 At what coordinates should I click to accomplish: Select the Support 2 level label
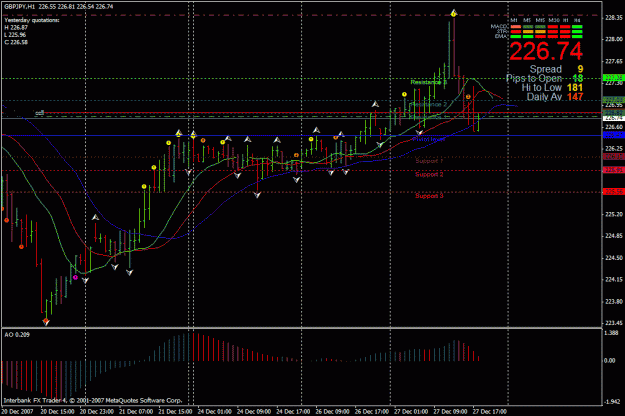click(x=429, y=174)
